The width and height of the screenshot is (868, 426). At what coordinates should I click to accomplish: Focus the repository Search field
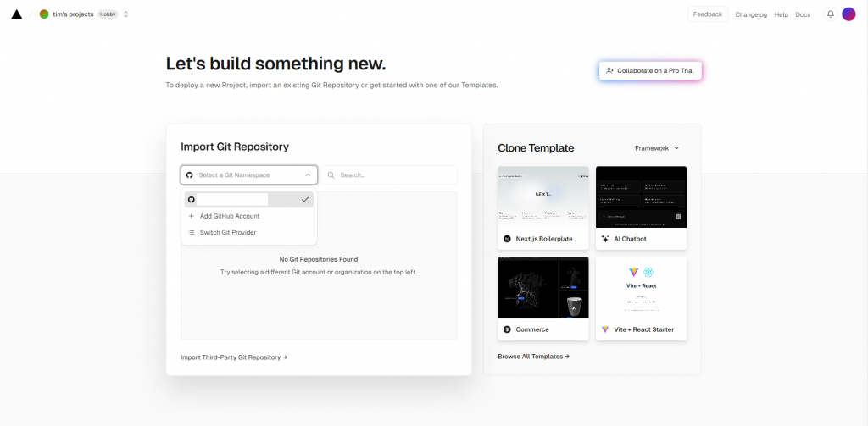(x=388, y=174)
